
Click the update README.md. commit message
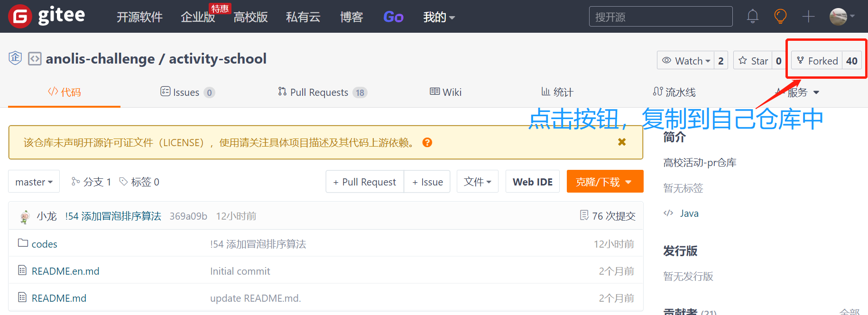(256, 298)
